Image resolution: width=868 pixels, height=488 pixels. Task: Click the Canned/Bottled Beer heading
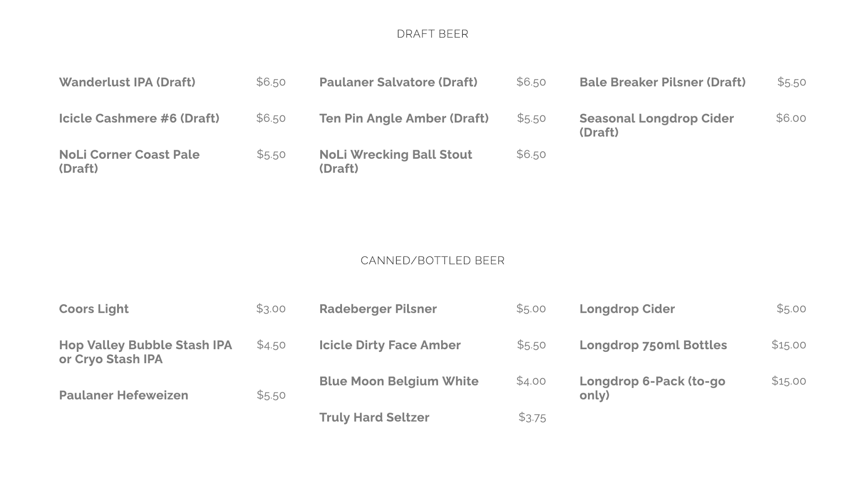[432, 260]
